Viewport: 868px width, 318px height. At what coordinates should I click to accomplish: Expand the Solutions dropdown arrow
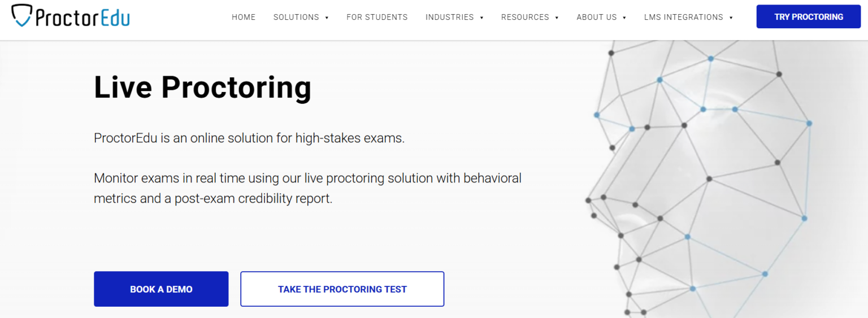click(x=327, y=18)
